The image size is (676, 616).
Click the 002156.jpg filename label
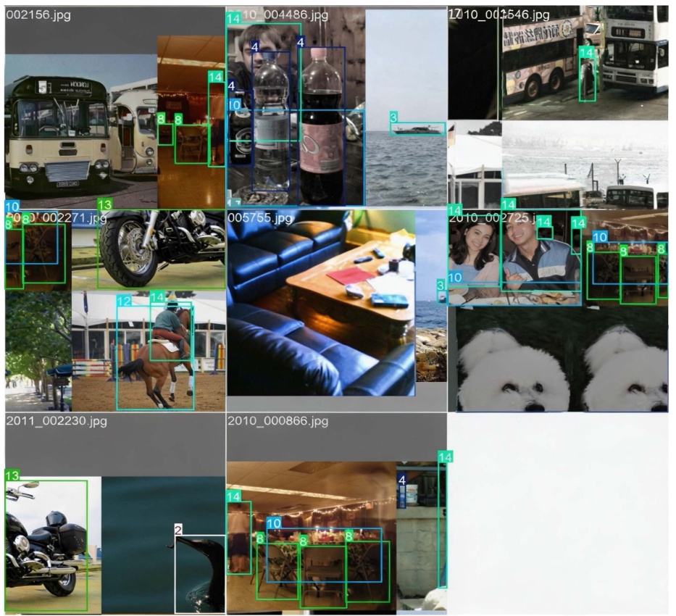38,15
